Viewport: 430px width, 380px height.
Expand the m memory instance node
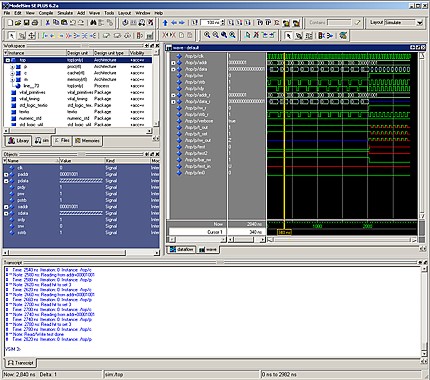tap(12, 80)
